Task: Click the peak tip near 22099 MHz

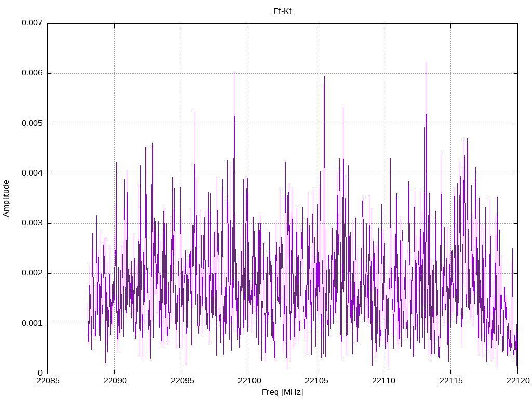Action: tap(234, 72)
